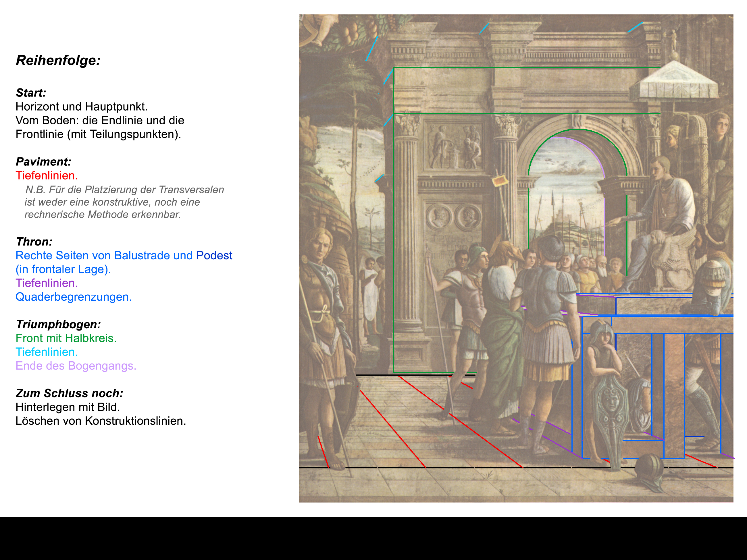Click lilac 'Ende des Bogengangs.' text
Image resolution: width=747 pixels, height=560 pixels.
pos(76,366)
